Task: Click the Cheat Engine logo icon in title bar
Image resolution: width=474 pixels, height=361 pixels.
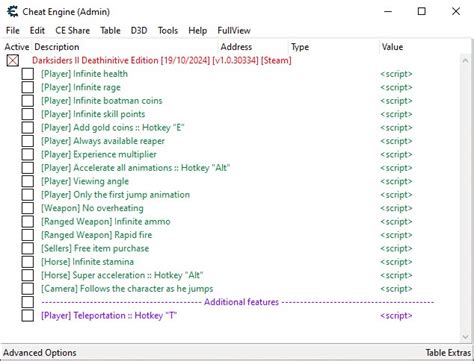Action: pos(12,11)
